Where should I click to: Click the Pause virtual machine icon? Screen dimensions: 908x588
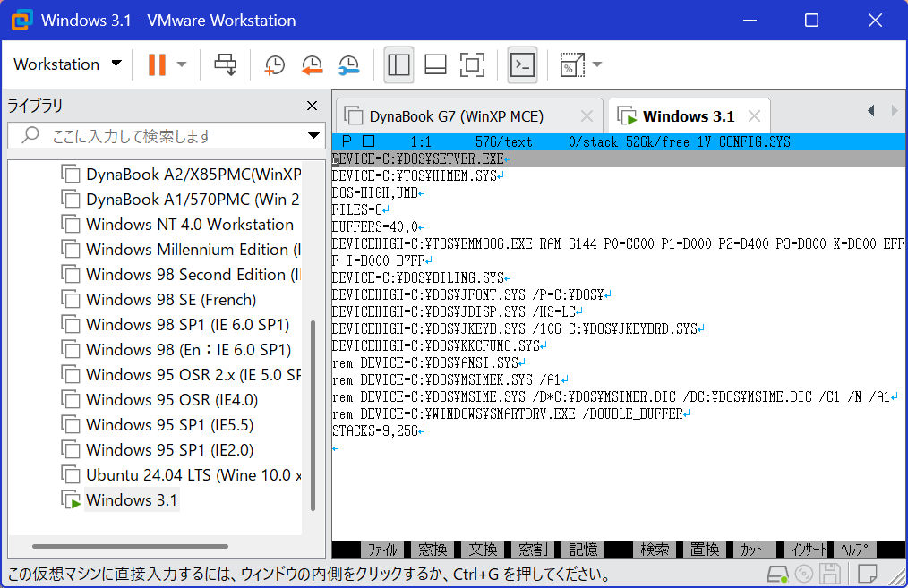[x=157, y=64]
